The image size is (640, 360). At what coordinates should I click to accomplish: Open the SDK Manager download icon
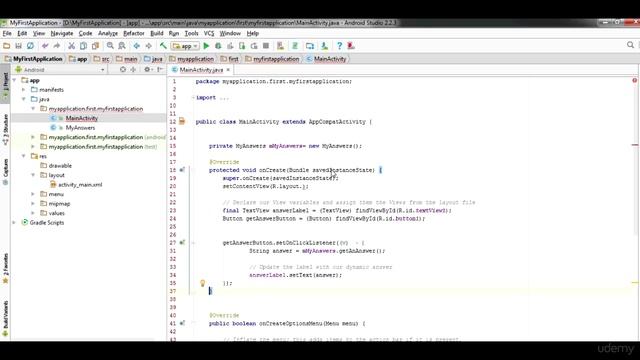324,46
